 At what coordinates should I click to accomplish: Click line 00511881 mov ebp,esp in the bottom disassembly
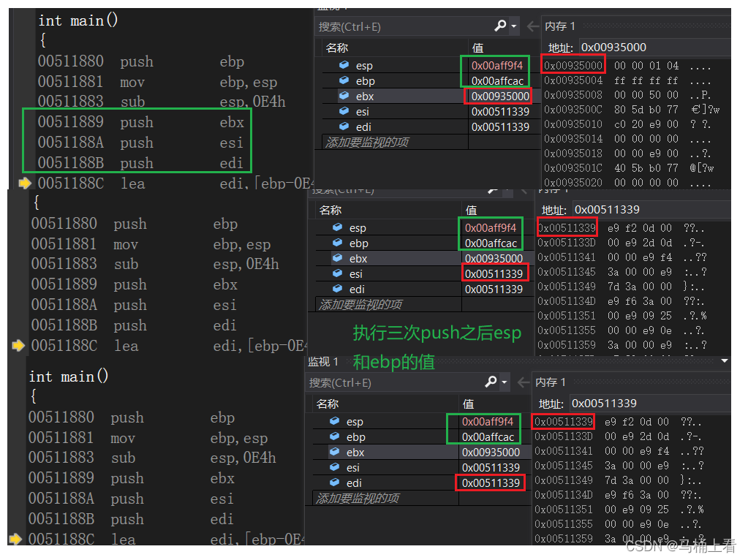pos(148,438)
